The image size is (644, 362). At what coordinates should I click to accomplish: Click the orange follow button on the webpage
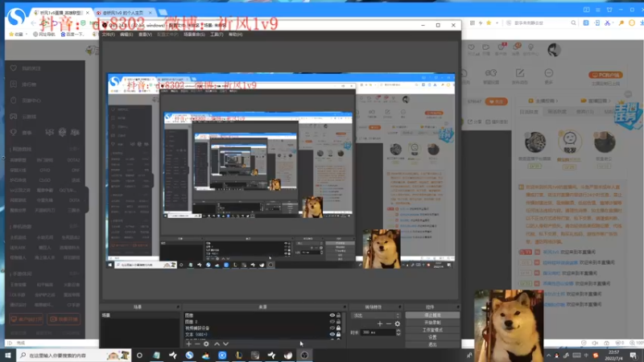pos(496,101)
